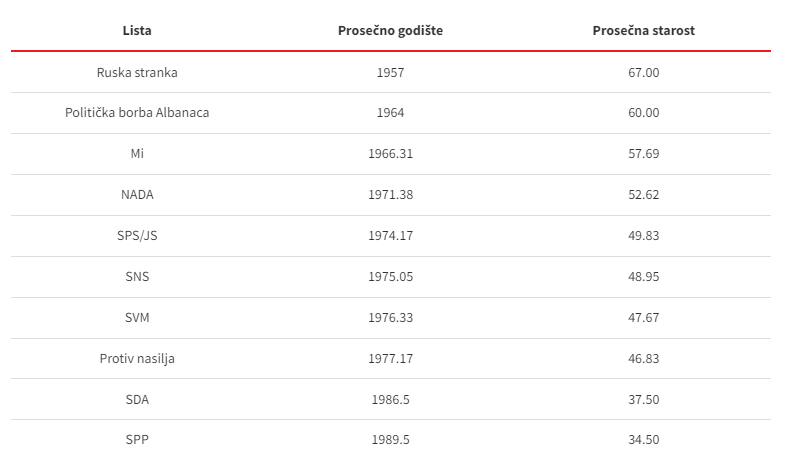This screenshot has width=796, height=469.
Task: Select the Ruska stranka row name
Action: pyautogui.click(x=137, y=73)
